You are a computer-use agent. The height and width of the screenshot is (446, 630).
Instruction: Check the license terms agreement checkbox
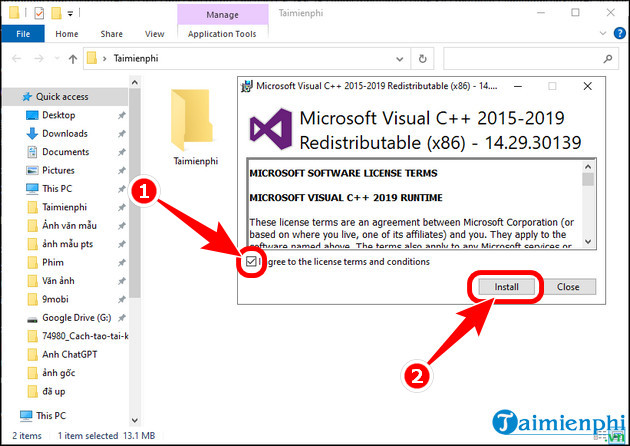click(x=251, y=262)
